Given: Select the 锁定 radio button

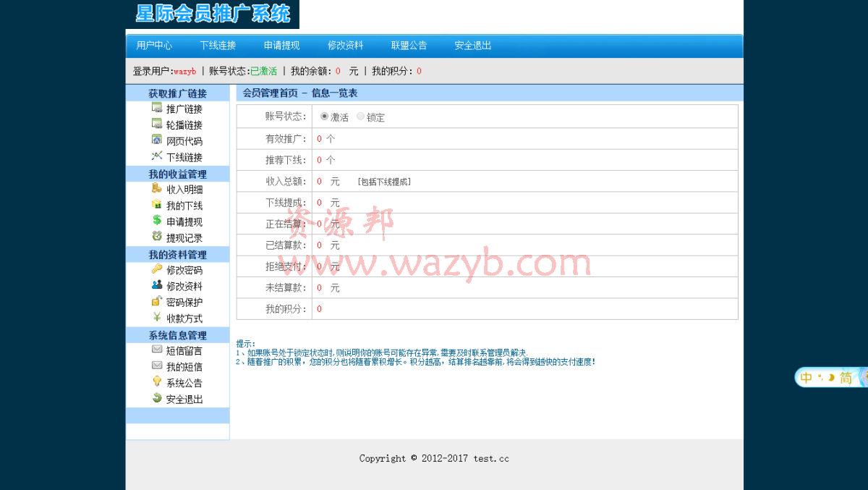Looking at the screenshot, I should (x=360, y=116).
